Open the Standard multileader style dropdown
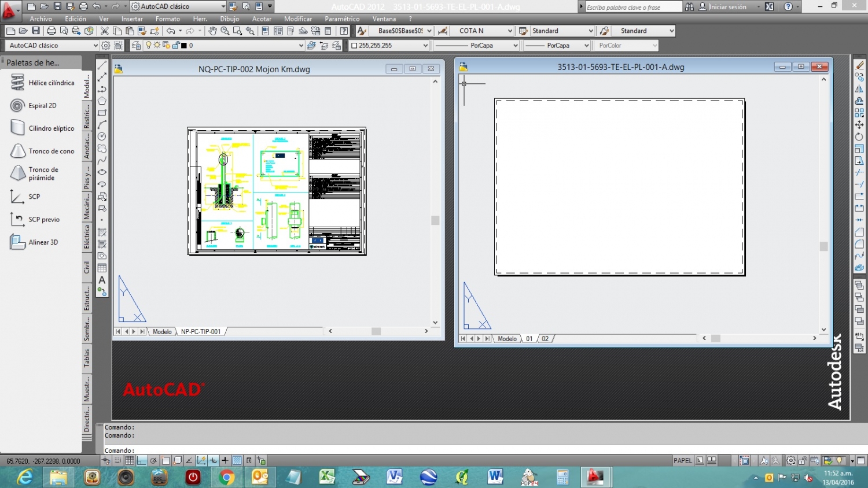This screenshot has width=868, height=488. pos(644,31)
